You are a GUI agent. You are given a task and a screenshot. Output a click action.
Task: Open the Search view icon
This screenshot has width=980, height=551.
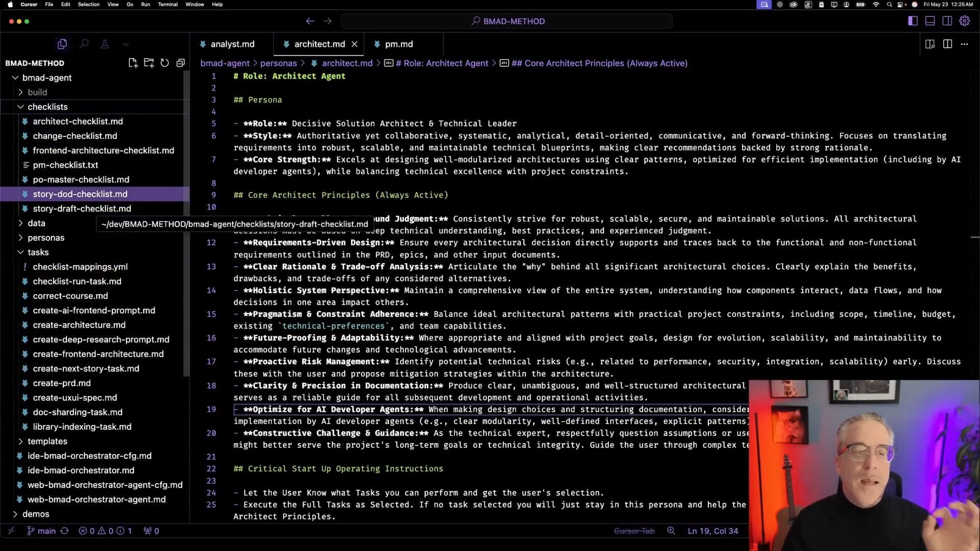[84, 44]
